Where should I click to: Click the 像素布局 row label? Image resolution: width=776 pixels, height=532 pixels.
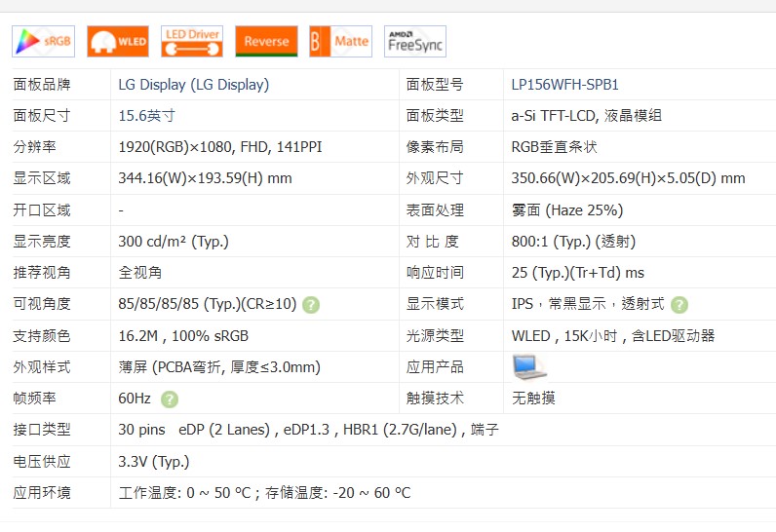pyautogui.click(x=435, y=147)
